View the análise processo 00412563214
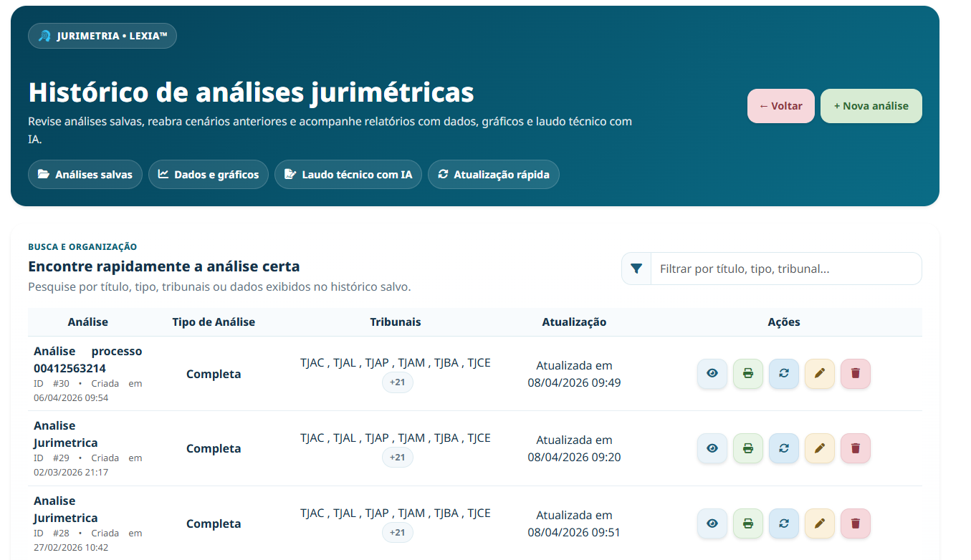 tap(712, 373)
